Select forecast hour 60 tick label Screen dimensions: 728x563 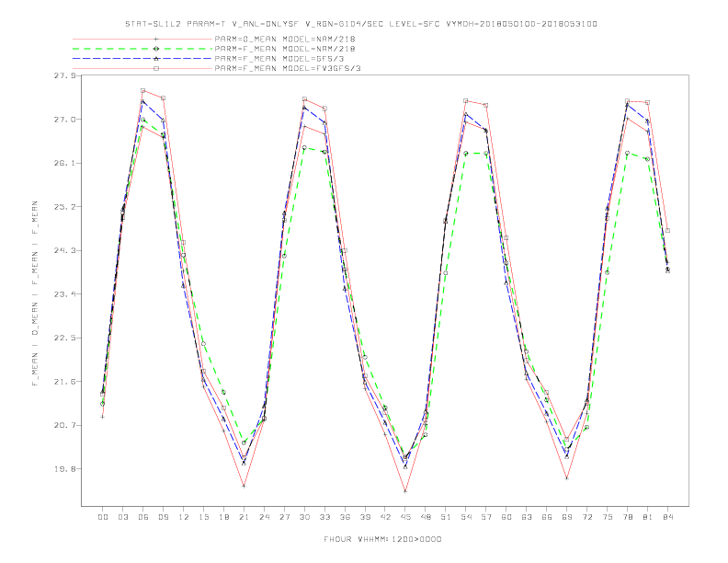(506, 517)
